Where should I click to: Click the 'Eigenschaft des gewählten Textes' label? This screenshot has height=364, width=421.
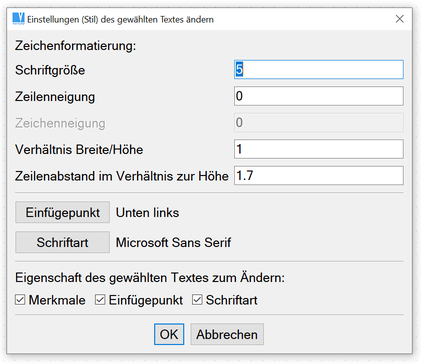(150, 278)
